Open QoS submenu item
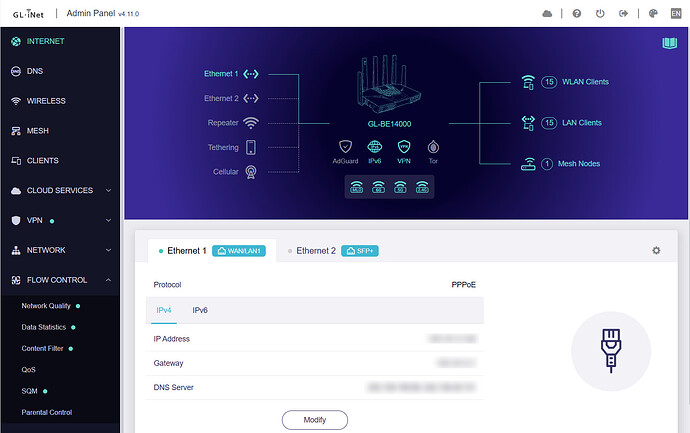 [29, 370]
